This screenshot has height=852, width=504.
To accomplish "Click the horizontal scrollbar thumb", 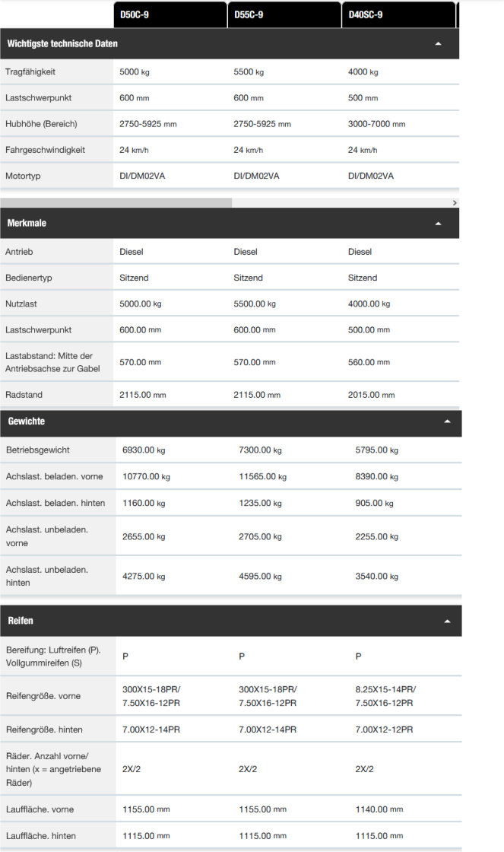I will [x=116, y=202].
